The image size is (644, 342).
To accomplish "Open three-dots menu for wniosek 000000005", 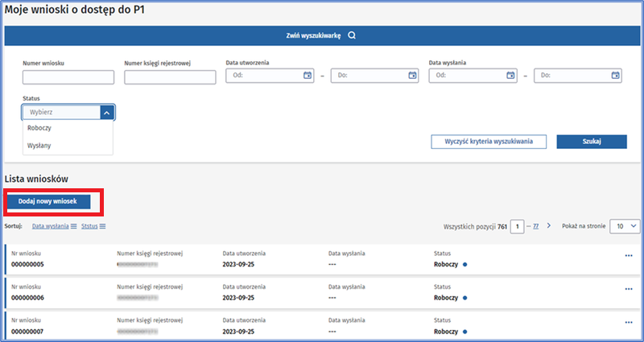I will pyautogui.click(x=629, y=256).
